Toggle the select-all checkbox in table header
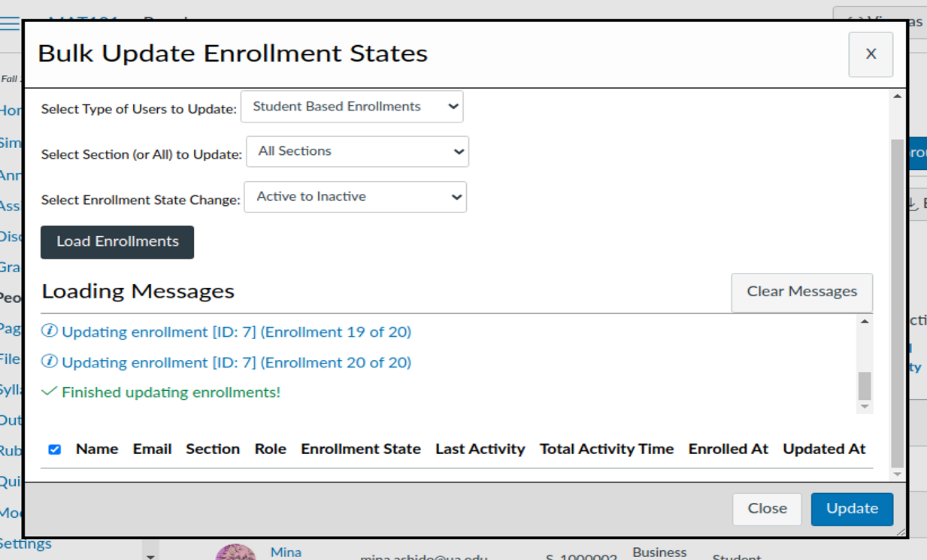The height and width of the screenshot is (560, 927). pyautogui.click(x=54, y=449)
